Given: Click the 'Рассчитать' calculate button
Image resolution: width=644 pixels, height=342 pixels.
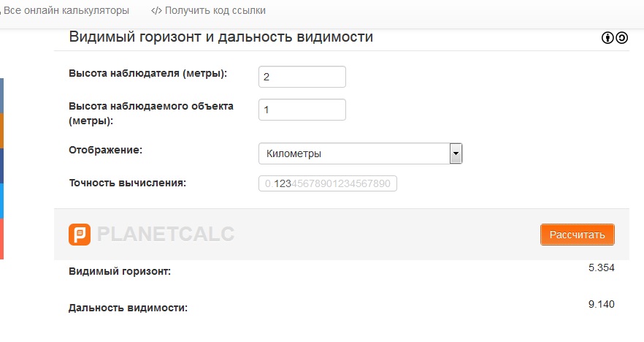Looking at the screenshot, I should pyautogui.click(x=577, y=235).
